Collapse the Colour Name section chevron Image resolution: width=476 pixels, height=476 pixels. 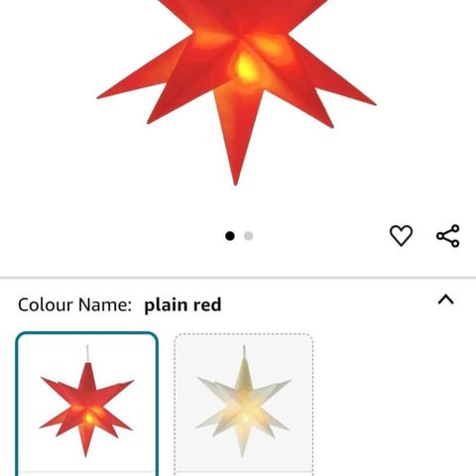pyautogui.click(x=446, y=299)
